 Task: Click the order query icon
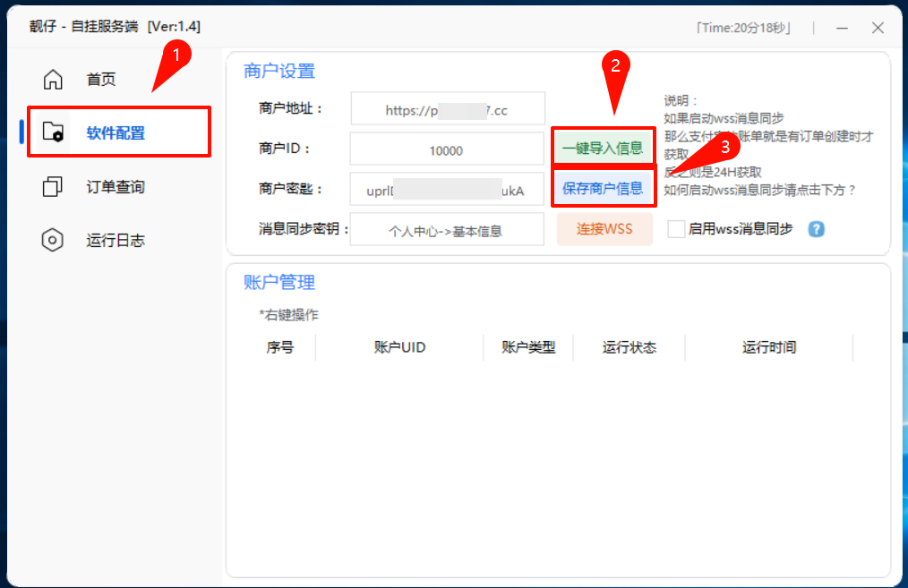[x=54, y=187]
